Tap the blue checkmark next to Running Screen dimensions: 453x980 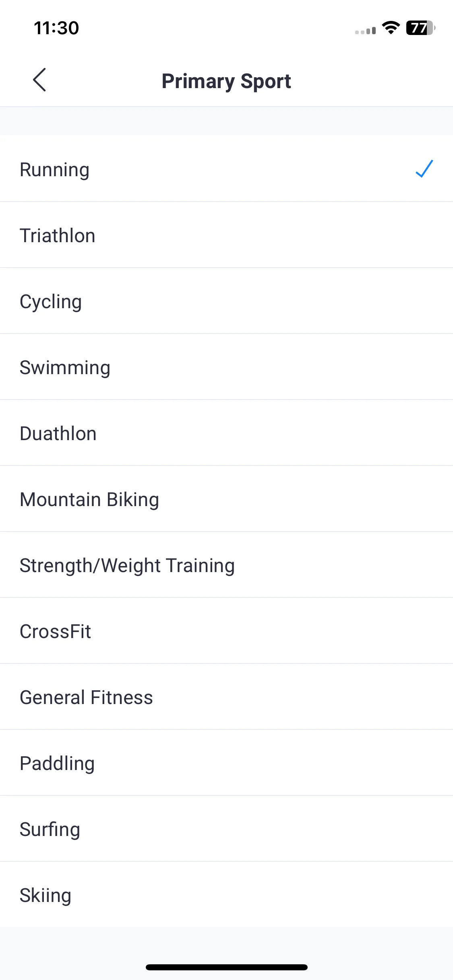(424, 169)
